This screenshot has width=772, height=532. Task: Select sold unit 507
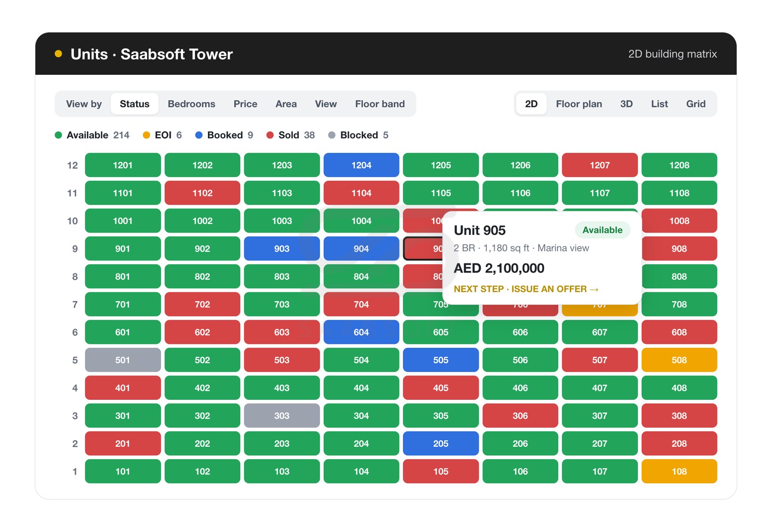(x=600, y=360)
